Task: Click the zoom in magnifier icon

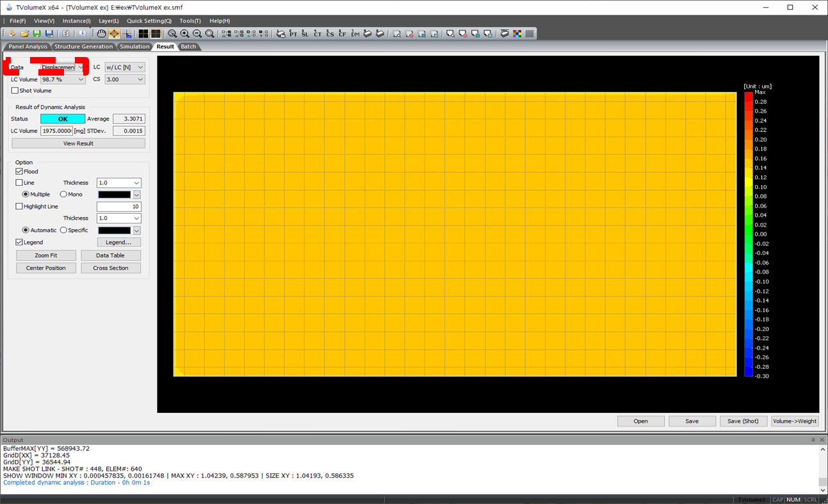Action: pos(184,33)
